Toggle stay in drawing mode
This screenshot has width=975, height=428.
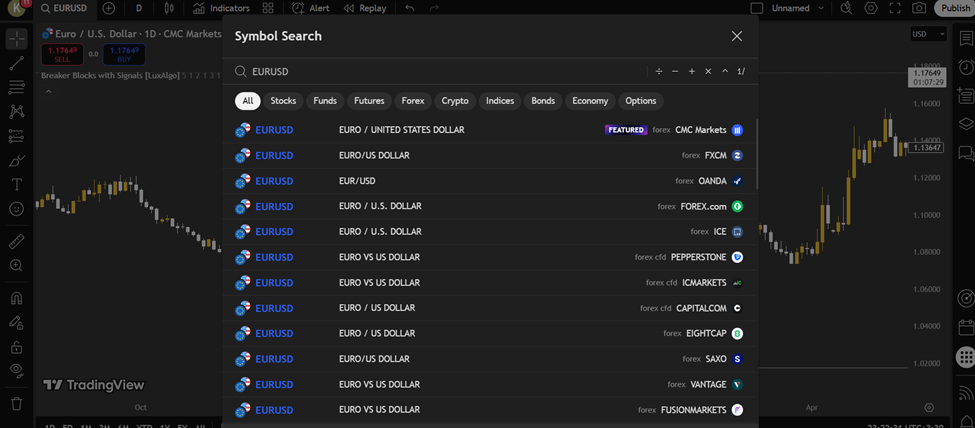tap(17, 322)
